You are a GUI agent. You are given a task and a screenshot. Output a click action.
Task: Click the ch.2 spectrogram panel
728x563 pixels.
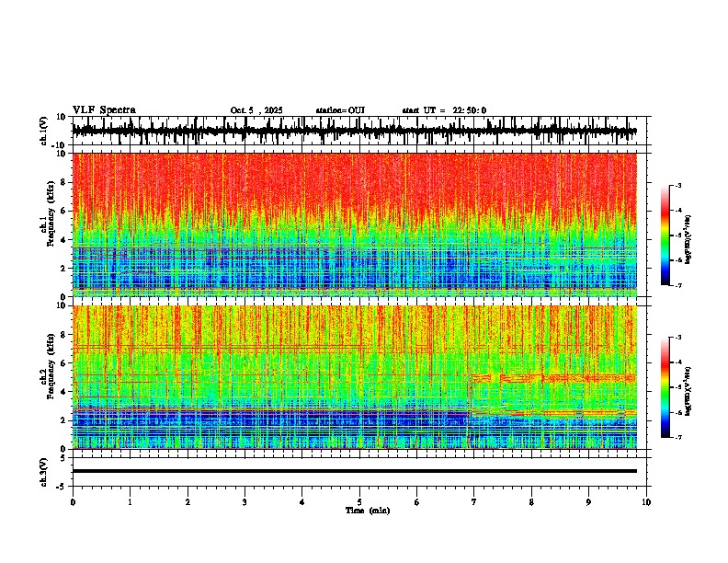[x=354, y=377]
